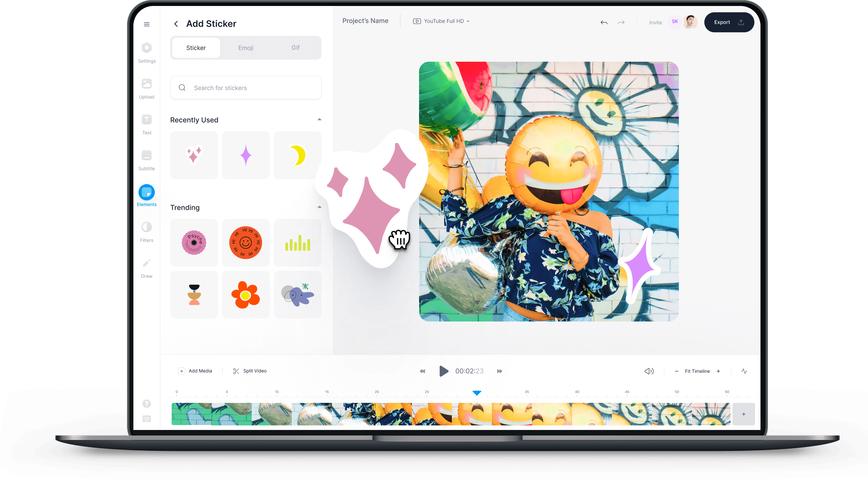Screen dimensions: 868x479
Task: Collapse the Recently Used section
Action: 320,119
